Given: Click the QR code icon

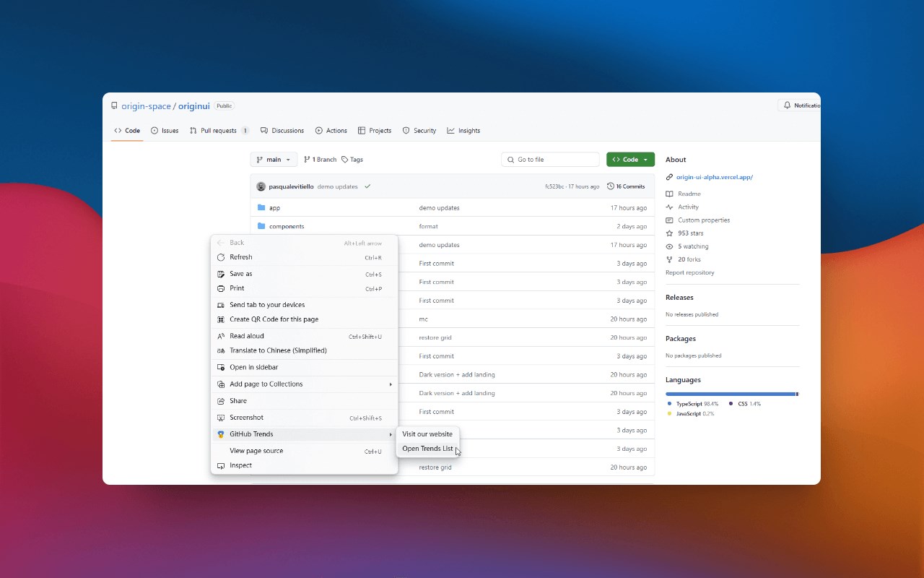Looking at the screenshot, I should click(x=221, y=319).
